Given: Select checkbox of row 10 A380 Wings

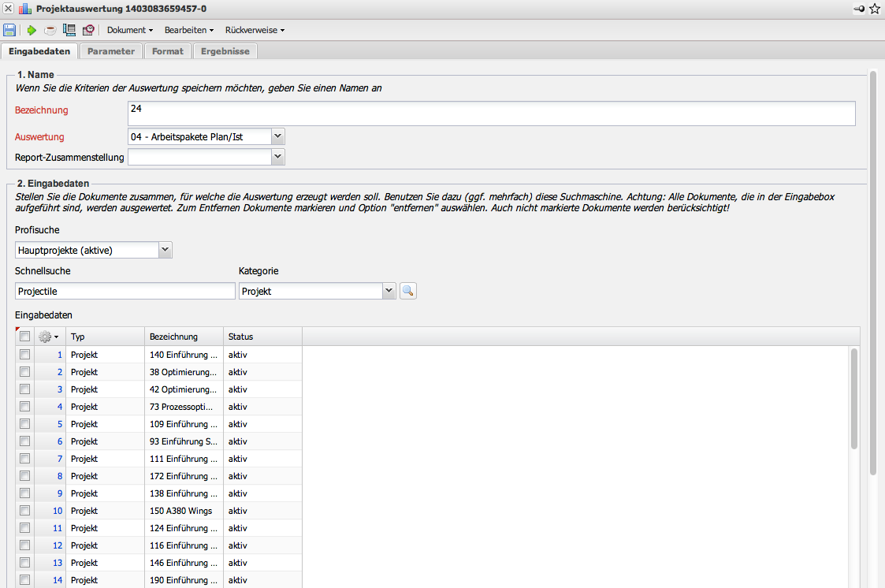Looking at the screenshot, I should 25,511.
